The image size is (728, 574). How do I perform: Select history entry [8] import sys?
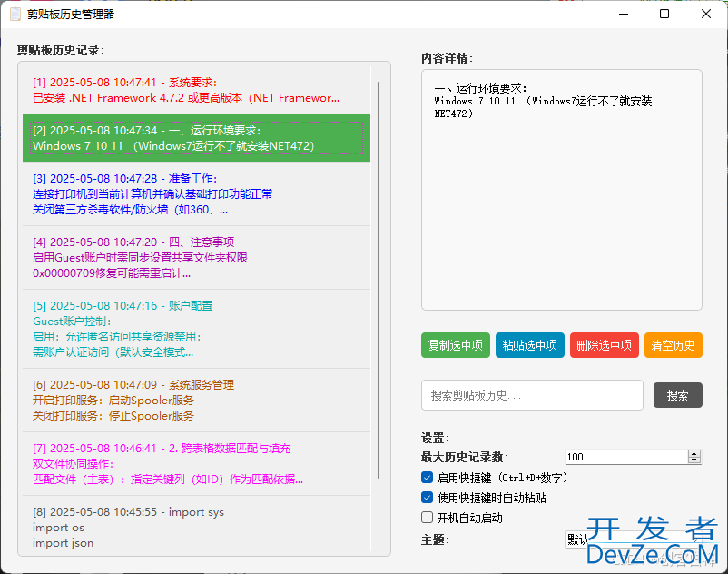(196, 524)
